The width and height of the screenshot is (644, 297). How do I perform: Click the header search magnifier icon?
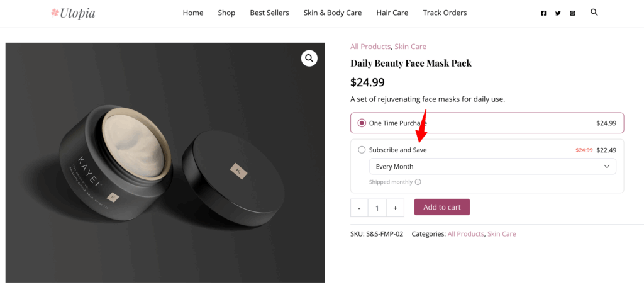point(594,13)
